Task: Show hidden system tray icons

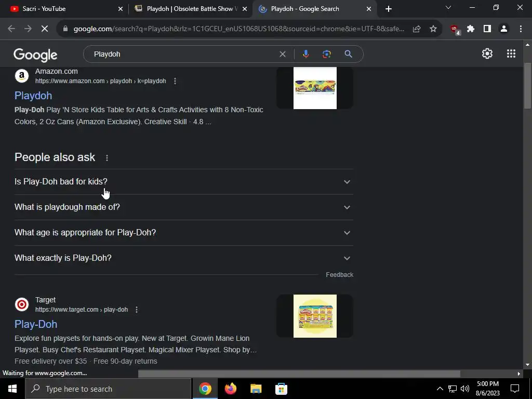Action: (440, 389)
